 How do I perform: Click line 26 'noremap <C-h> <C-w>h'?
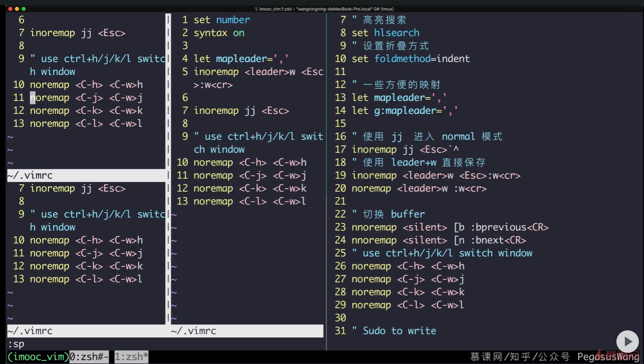pos(408,266)
